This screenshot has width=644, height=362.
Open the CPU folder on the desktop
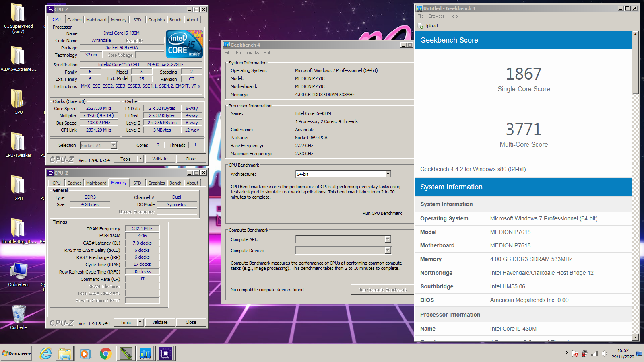[x=18, y=102]
